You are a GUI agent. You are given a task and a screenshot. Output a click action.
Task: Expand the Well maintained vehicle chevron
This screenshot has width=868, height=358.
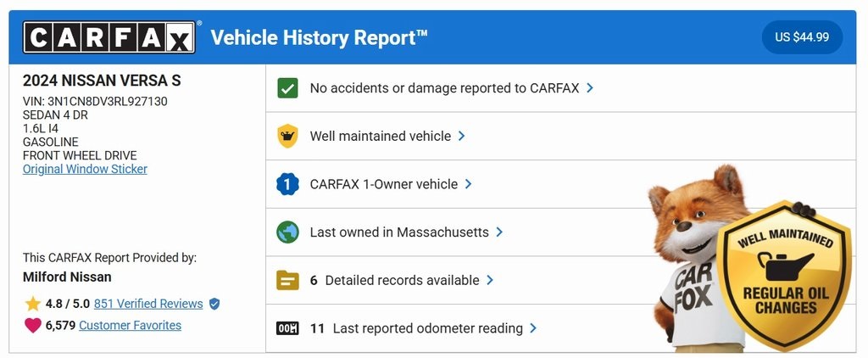[x=461, y=136]
